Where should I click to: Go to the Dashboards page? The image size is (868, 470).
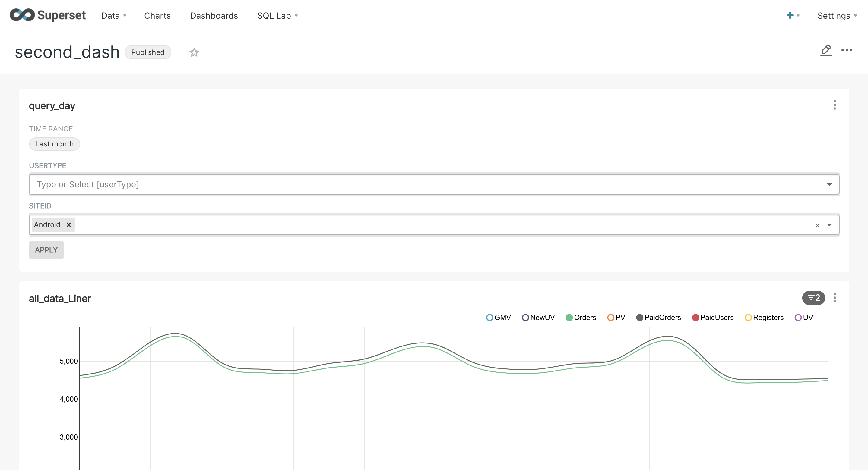point(214,15)
